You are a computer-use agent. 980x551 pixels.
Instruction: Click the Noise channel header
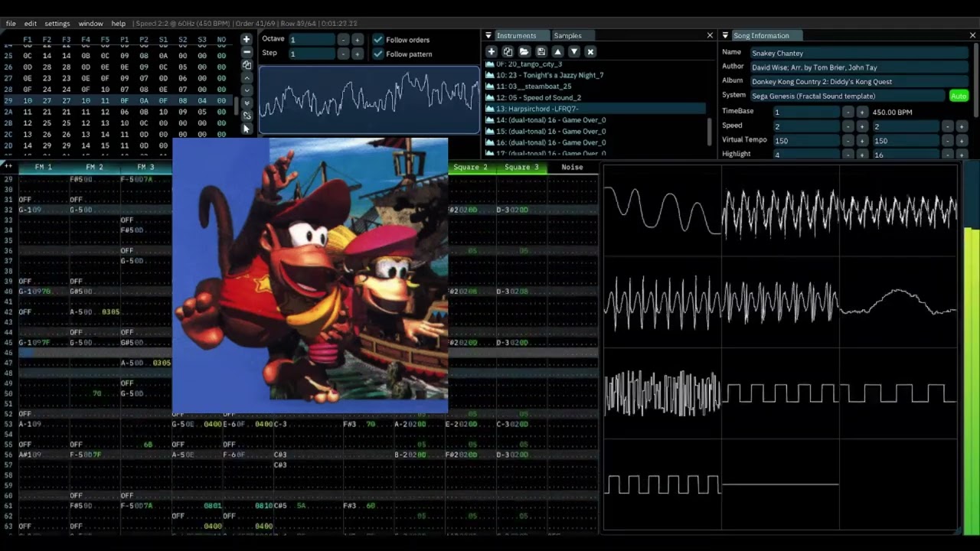click(572, 167)
